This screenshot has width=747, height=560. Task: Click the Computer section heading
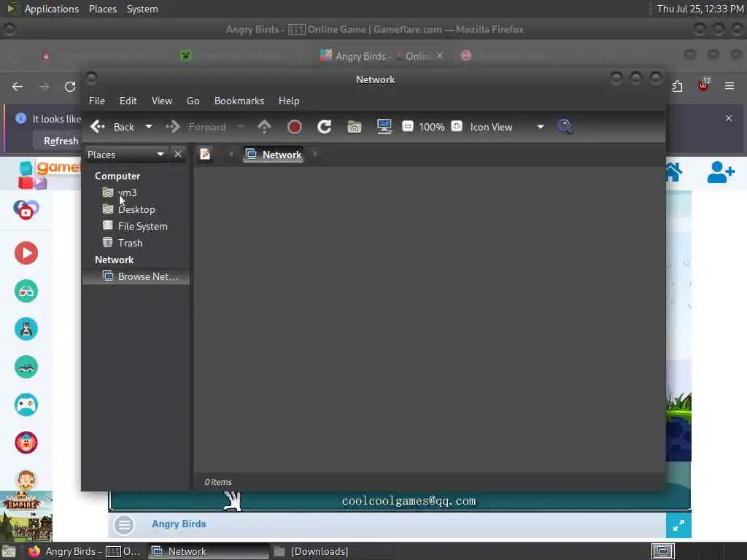(x=117, y=176)
